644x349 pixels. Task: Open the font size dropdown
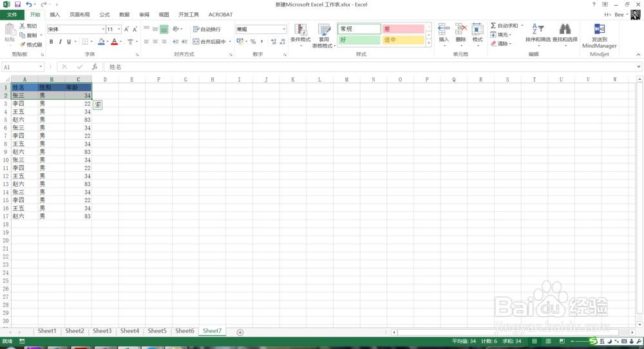[119, 29]
